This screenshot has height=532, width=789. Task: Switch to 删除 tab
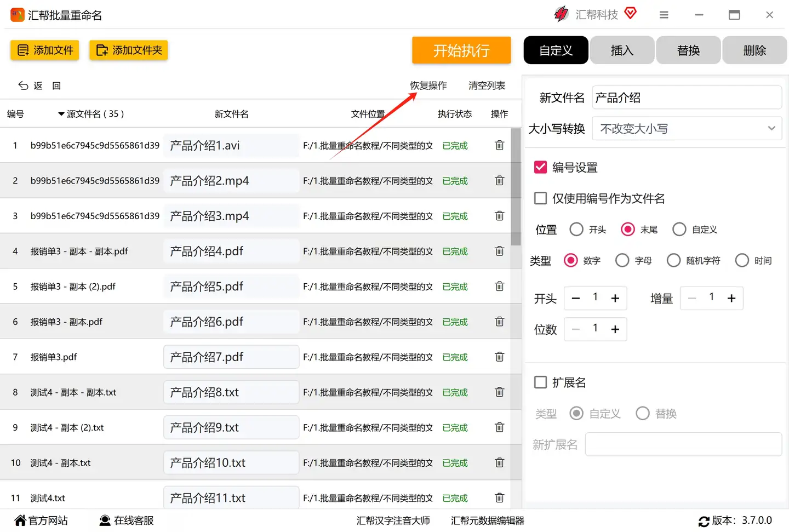754,50
